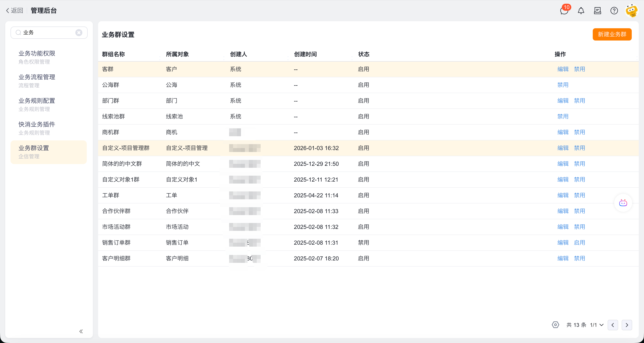Open 业务功能权限 menu item

(x=37, y=53)
